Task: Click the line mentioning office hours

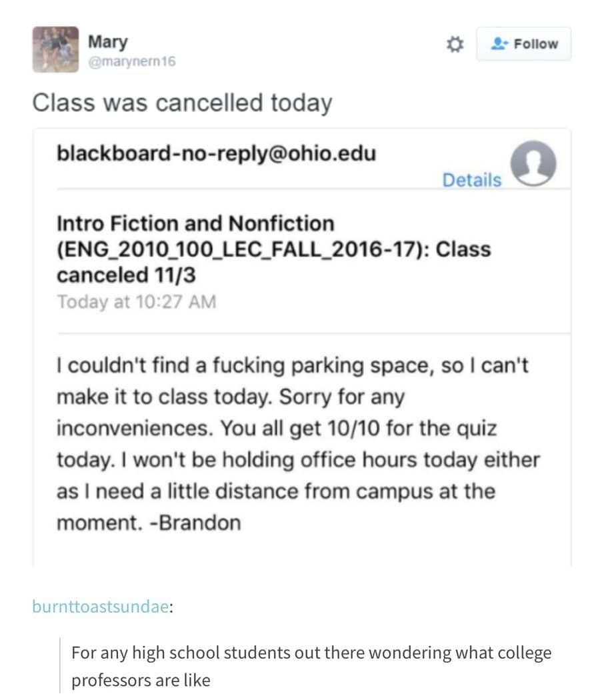Action: pos(297,460)
